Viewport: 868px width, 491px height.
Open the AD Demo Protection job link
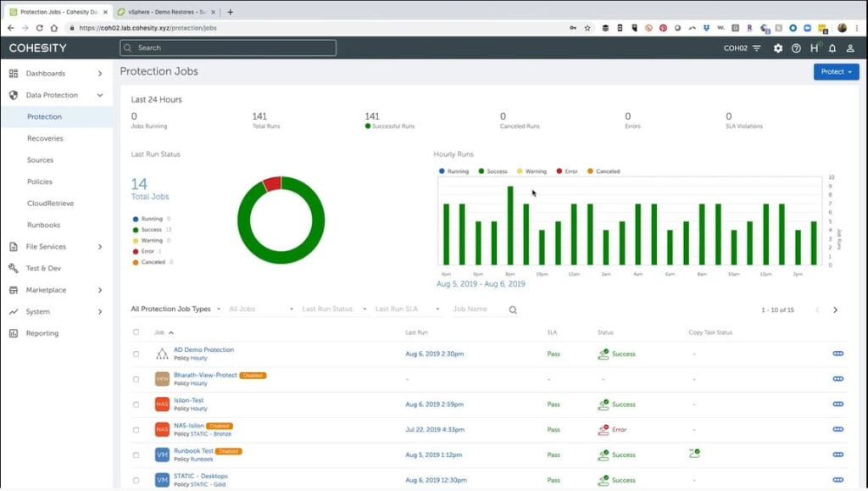(203, 350)
